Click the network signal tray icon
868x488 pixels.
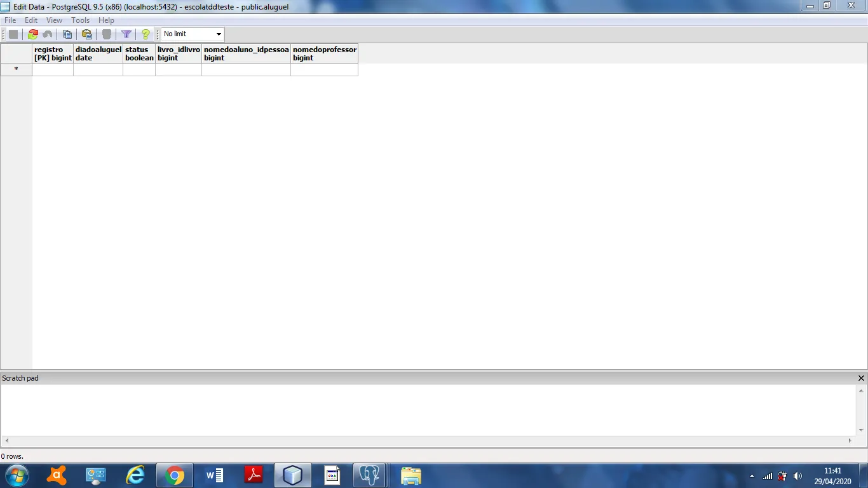point(768,476)
